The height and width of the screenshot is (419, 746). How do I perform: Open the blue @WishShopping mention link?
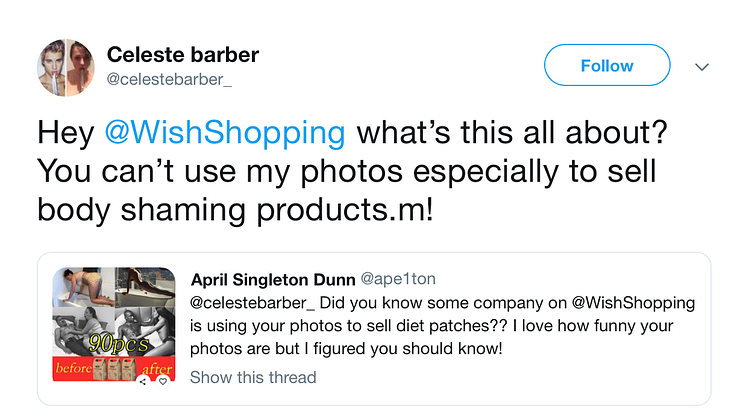click(225, 132)
